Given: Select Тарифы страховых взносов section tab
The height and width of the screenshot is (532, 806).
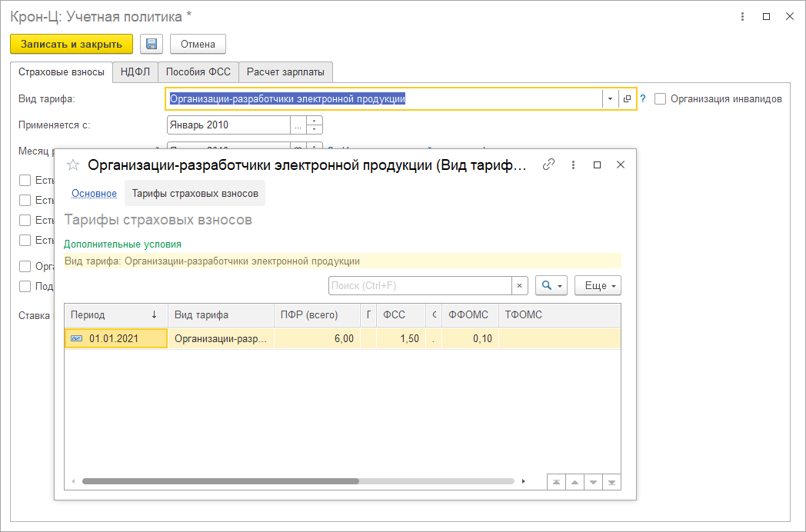Looking at the screenshot, I should click(195, 193).
